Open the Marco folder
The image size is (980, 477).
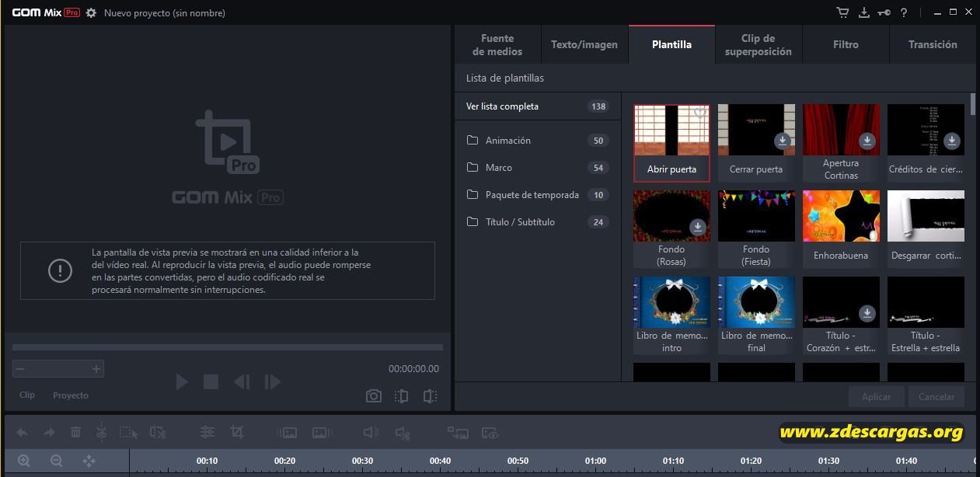(538, 168)
